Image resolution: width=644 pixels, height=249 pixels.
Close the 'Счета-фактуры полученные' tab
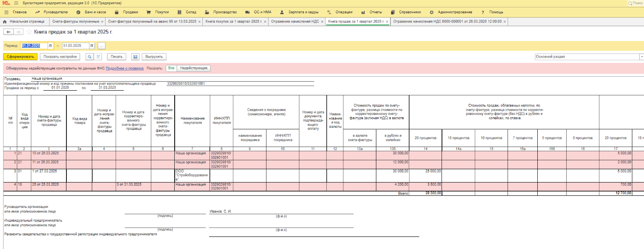pyautogui.click(x=102, y=22)
